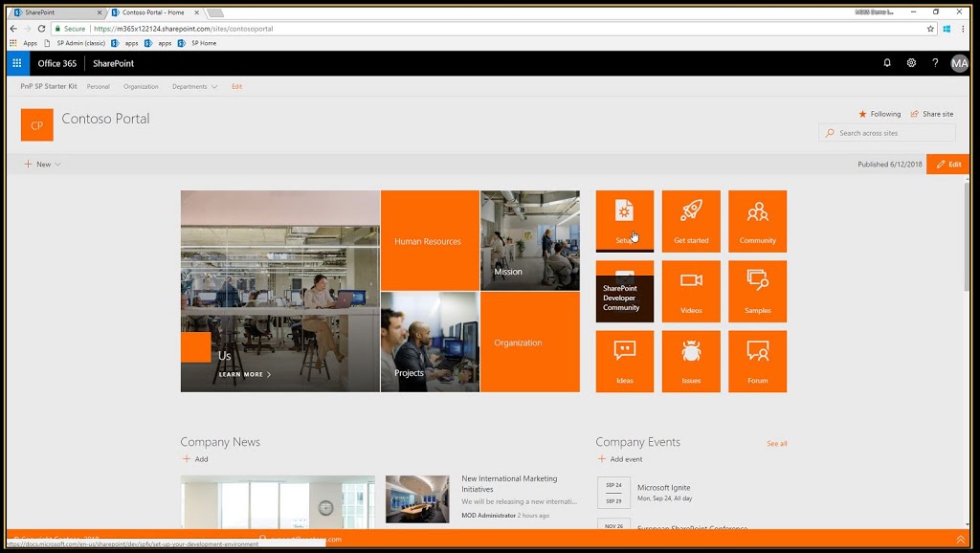Open the Apps bookmarks shortcut
Viewport: 980px width, 553px height.
[x=23, y=43]
